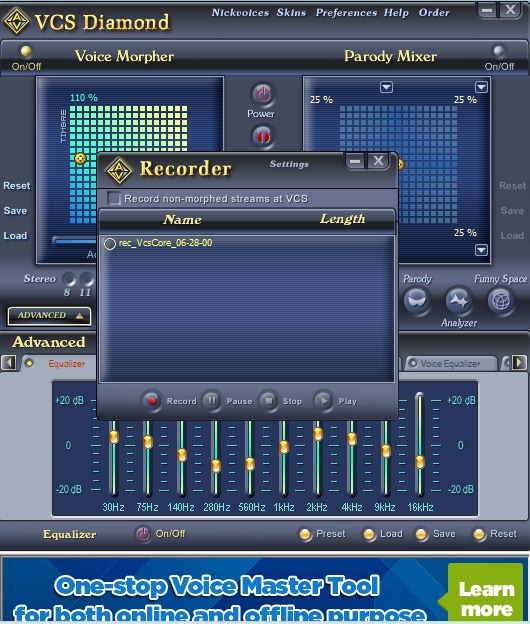530x624 pixels.
Task: Toggle the Parody Mixer On/Off light
Action: tap(499, 51)
